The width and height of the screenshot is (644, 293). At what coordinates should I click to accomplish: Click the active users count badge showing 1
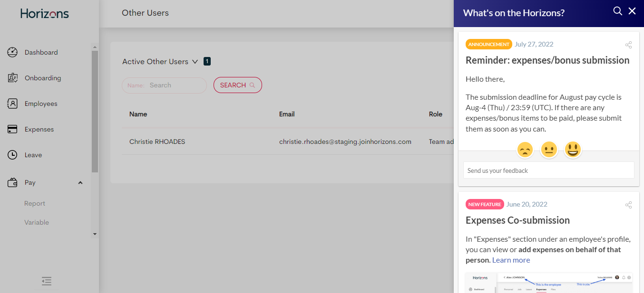[x=207, y=61]
